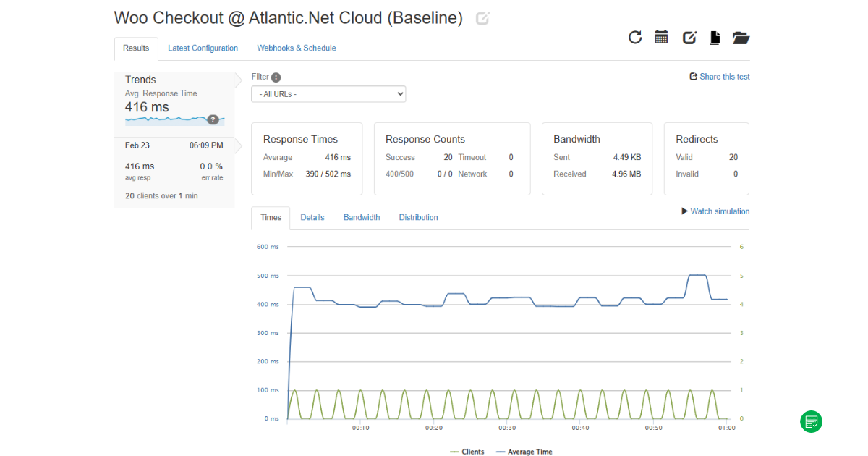Viewport: 868px width, 456px height.
Task: Select the Results tab
Action: 136,48
